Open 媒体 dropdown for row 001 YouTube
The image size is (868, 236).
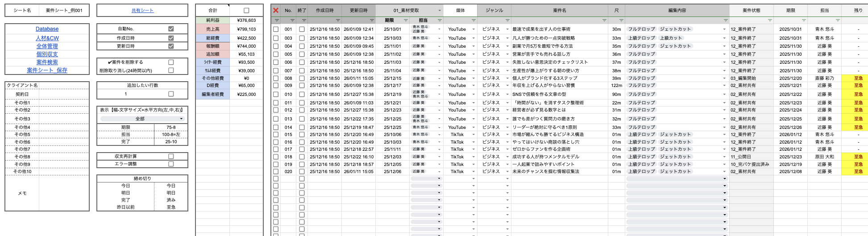pyautogui.click(x=473, y=29)
